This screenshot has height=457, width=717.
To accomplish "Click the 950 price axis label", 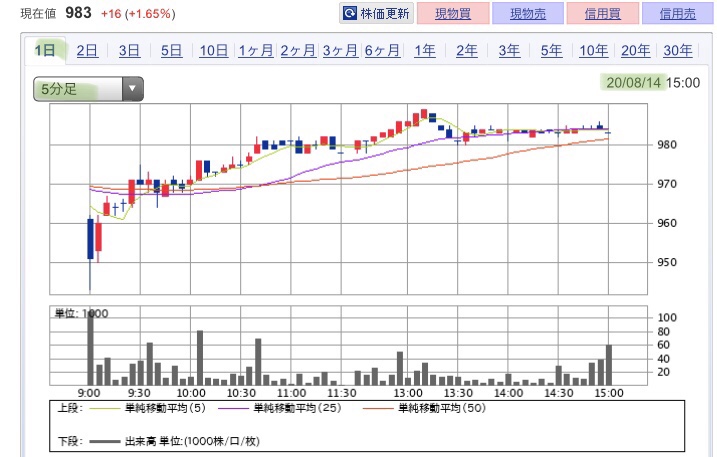I will [667, 263].
